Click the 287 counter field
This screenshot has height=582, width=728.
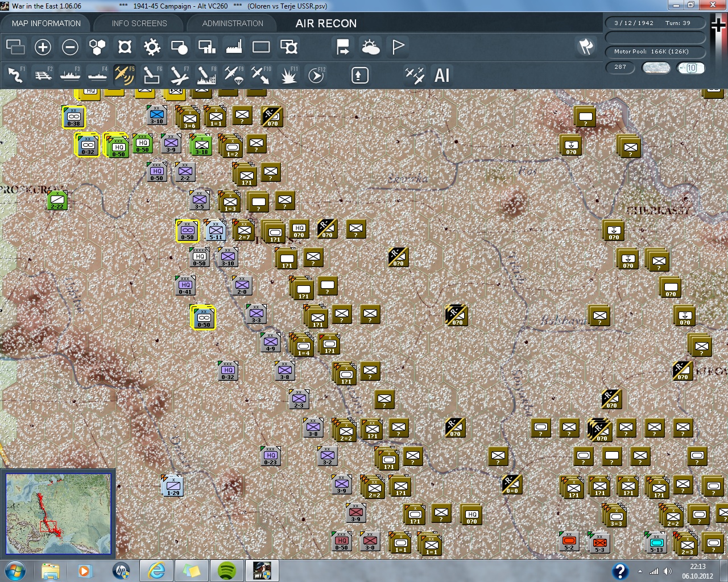(620, 67)
